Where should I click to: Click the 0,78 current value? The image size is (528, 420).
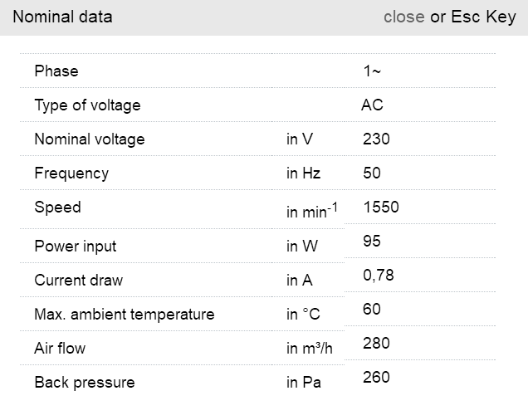pos(379,275)
